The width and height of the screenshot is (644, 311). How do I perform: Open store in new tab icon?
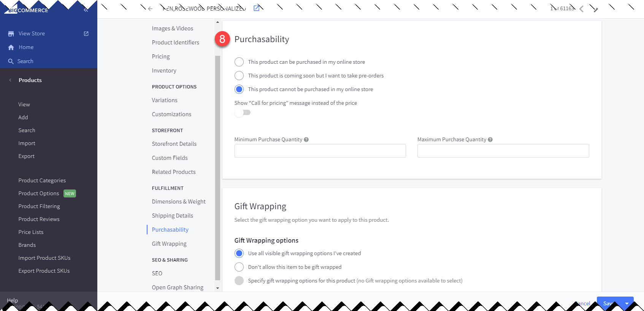pos(86,33)
